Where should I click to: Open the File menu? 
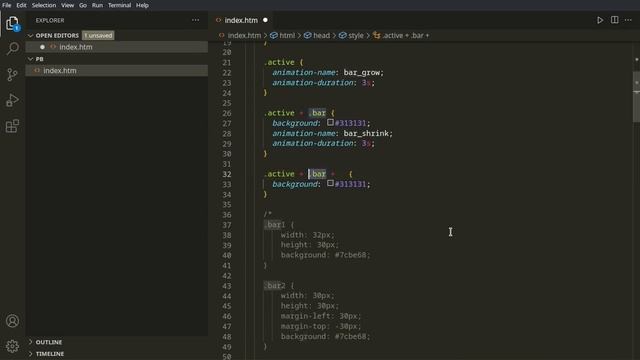click(7, 5)
